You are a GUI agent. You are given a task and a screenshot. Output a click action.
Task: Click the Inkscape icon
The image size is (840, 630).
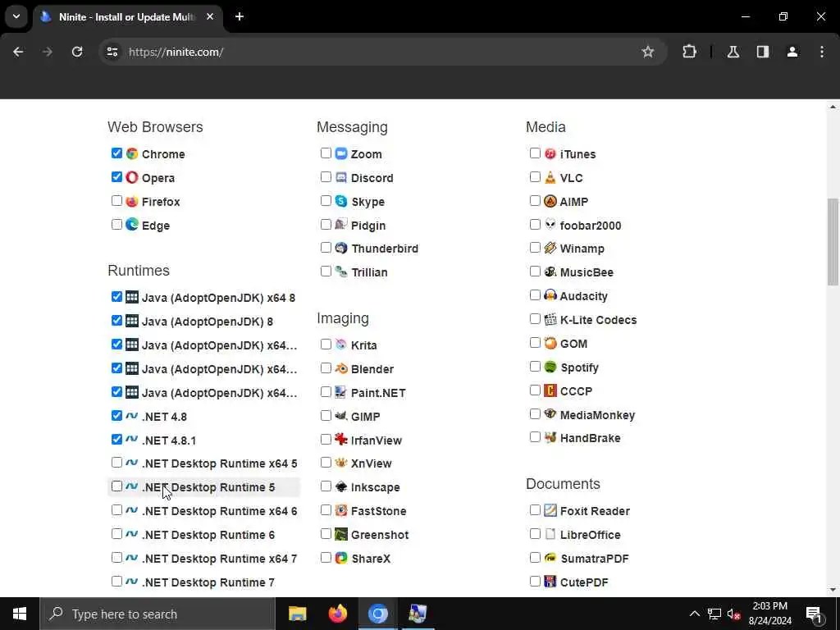pos(341,486)
